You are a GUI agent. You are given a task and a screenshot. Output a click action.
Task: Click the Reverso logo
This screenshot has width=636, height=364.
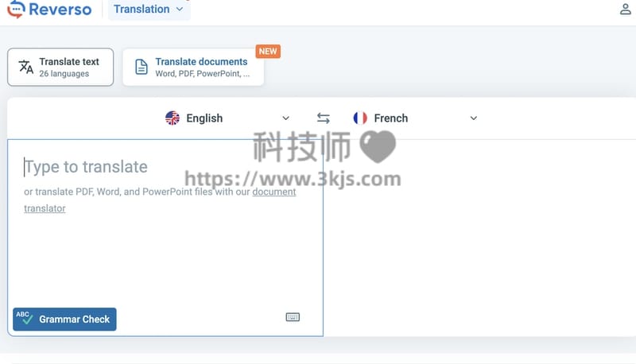coord(49,9)
